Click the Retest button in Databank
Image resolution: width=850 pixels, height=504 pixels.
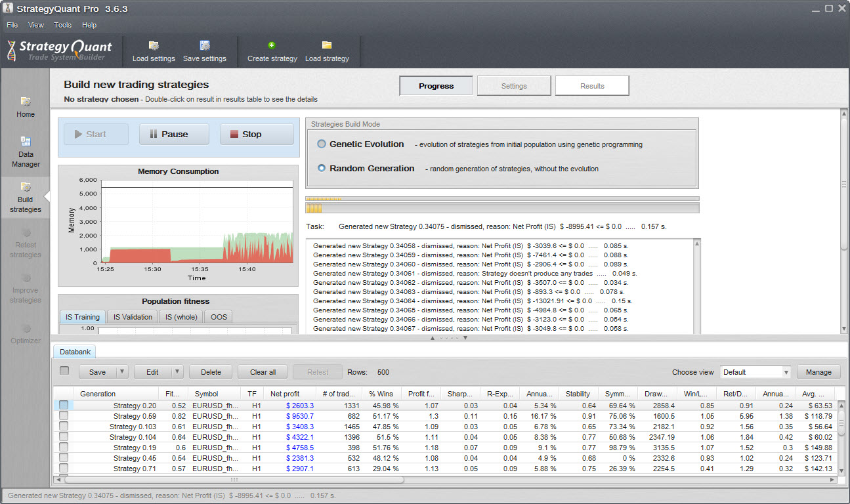(x=318, y=372)
